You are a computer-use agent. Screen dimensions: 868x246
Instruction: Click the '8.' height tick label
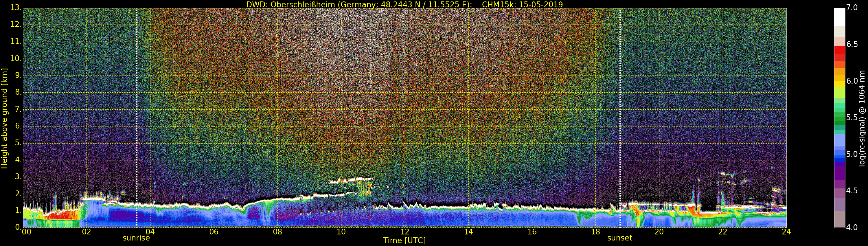tap(18, 92)
